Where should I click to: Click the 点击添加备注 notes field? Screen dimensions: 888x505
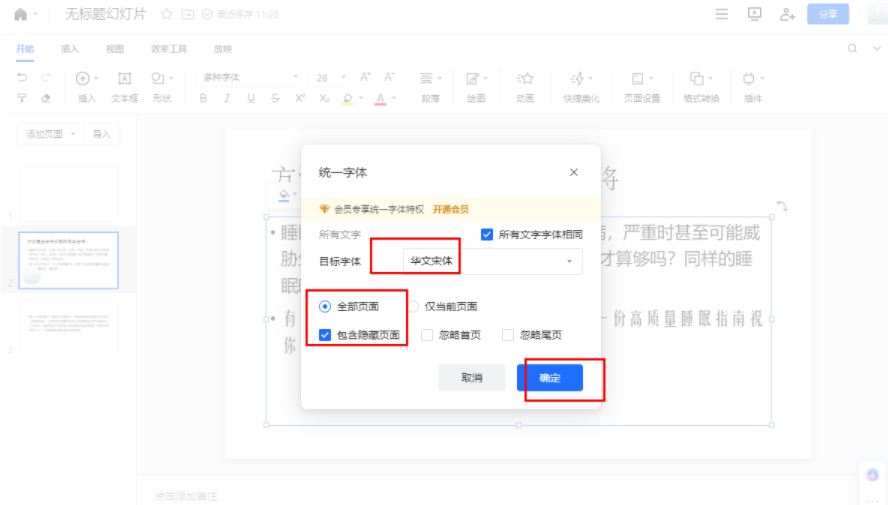point(186,496)
